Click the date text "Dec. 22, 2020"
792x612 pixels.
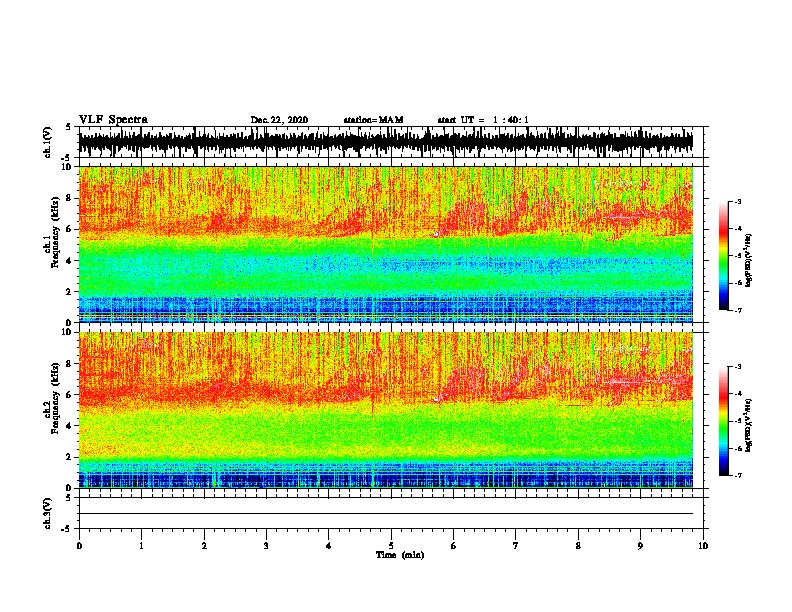279,120
